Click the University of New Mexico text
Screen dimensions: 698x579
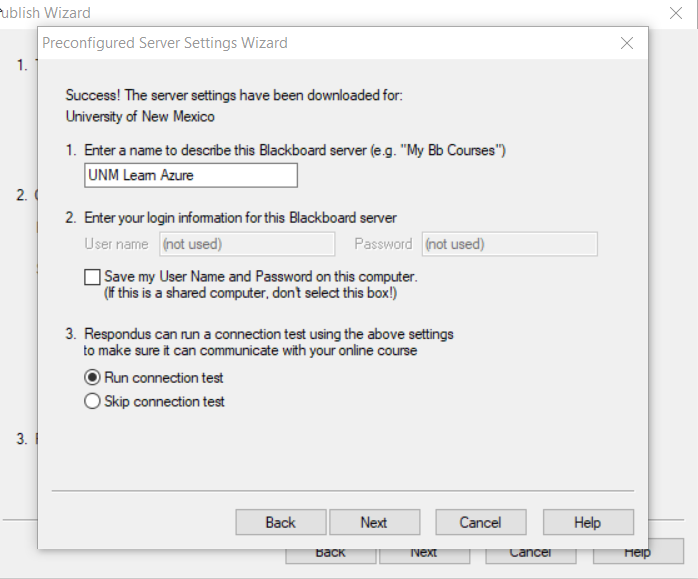pyautogui.click(x=140, y=116)
